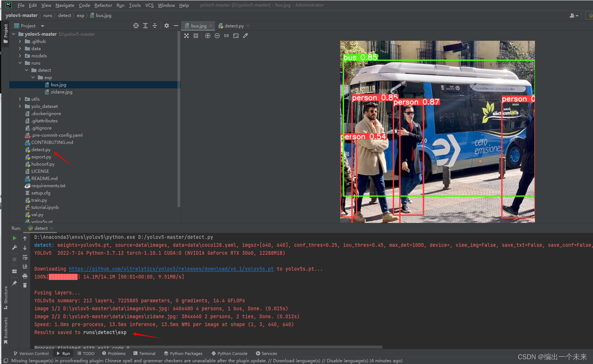Screen dimensions: 593x364
Task: Open the Navigate menu
Action: point(65,5)
